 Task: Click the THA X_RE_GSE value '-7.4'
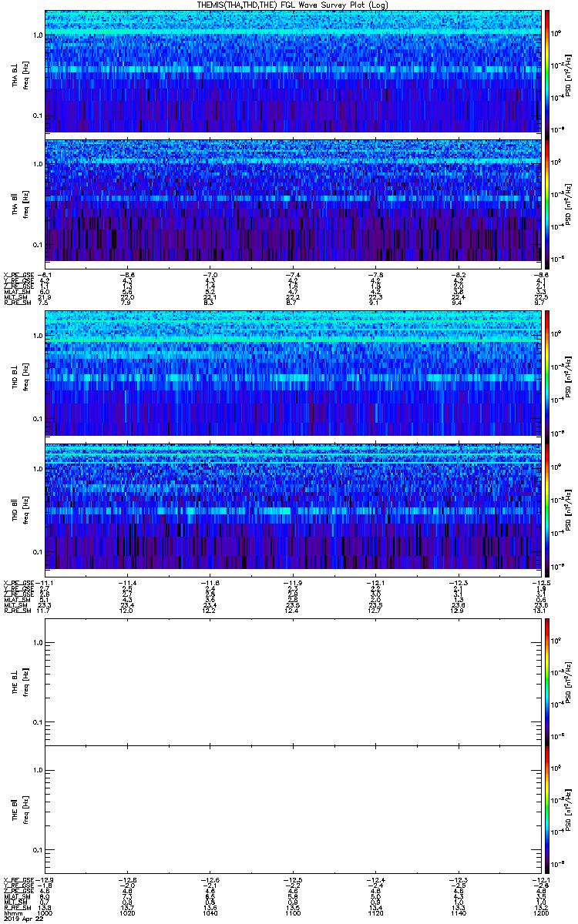[292, 273]
